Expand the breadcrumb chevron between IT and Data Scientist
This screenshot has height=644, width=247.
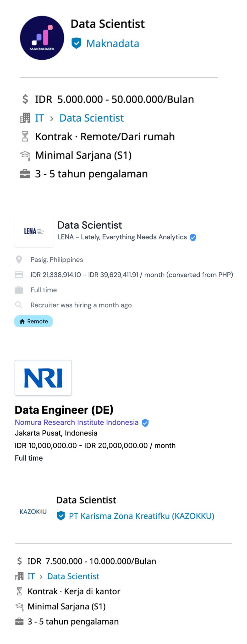[52, 118]
